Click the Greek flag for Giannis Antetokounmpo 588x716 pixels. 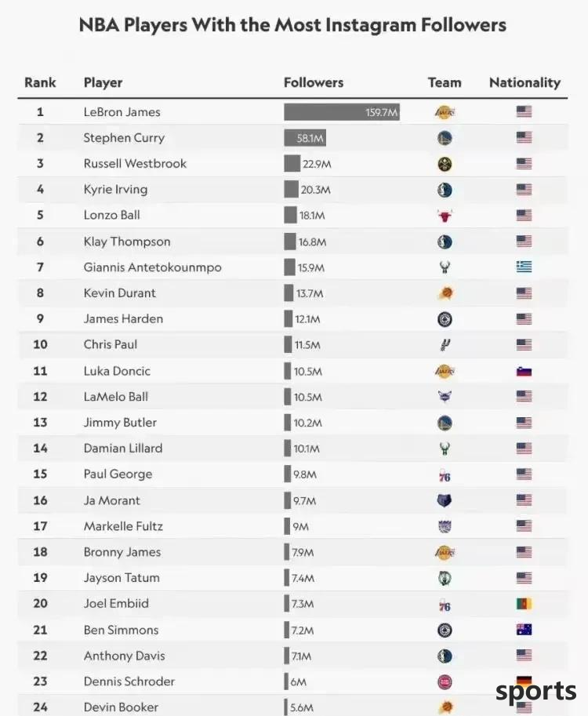[x=524, y=267]
